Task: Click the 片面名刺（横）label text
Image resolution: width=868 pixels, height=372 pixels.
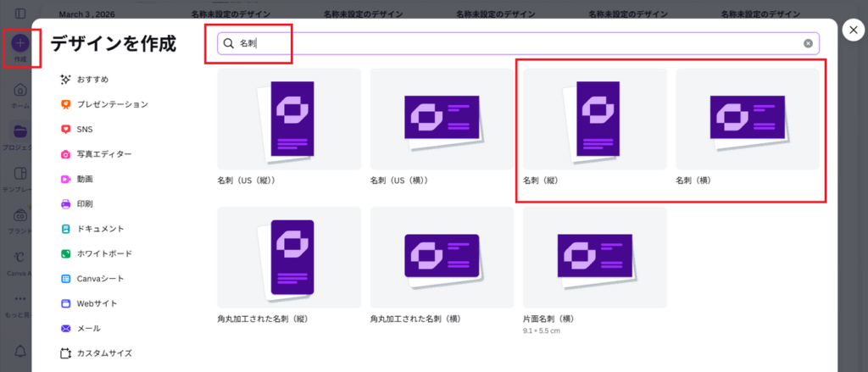Action: pyautogui.click(x=548, y=319)
